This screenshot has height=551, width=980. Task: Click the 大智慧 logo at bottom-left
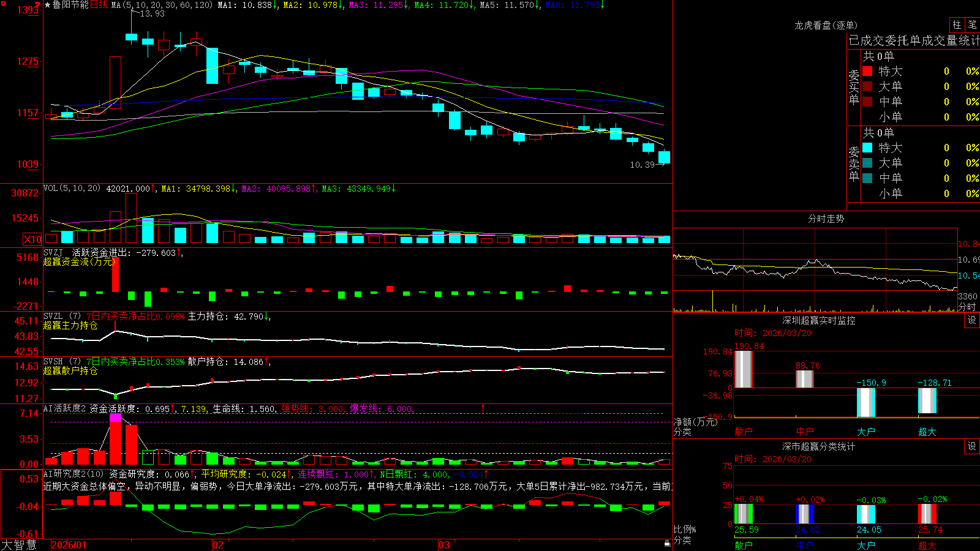tap(19, 544)
